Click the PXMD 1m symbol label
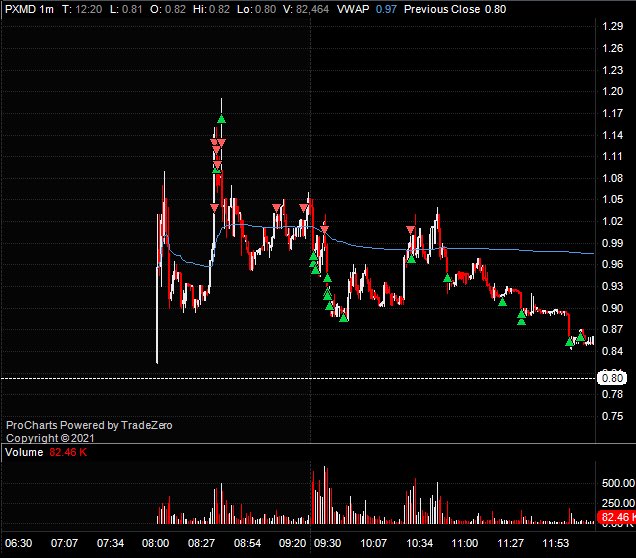 point(29,9)
